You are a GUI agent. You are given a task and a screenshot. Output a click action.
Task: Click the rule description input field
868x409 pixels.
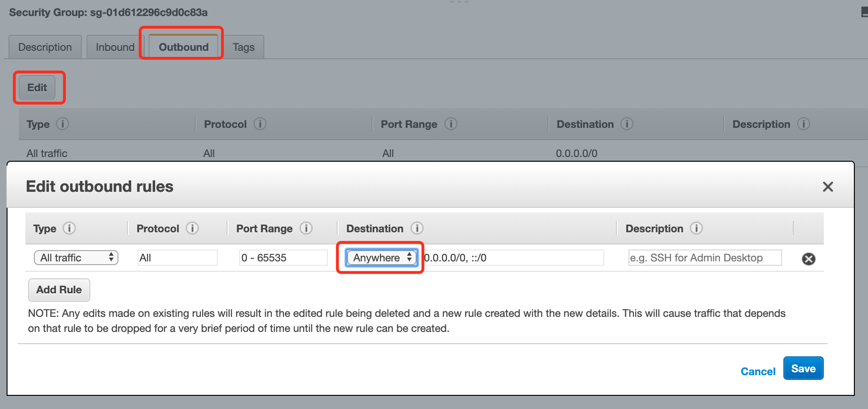pos(705,258)
